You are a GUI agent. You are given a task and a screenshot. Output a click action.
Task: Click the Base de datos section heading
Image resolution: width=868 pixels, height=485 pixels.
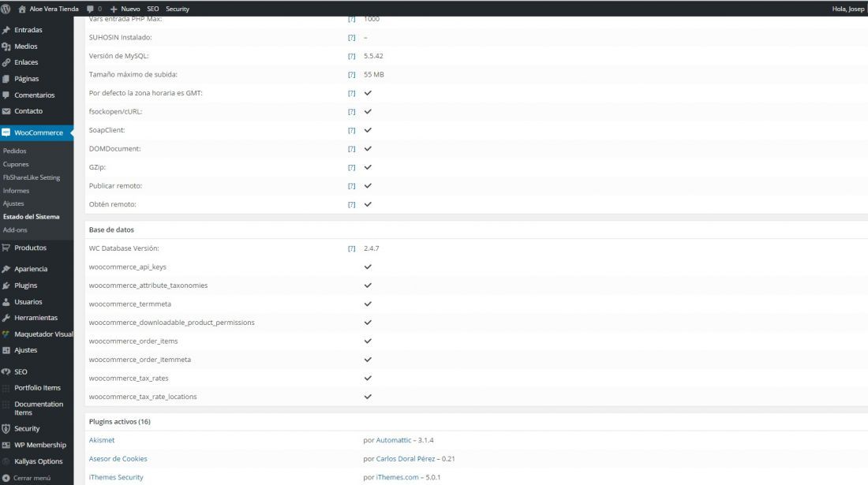[x=111, y=229]
